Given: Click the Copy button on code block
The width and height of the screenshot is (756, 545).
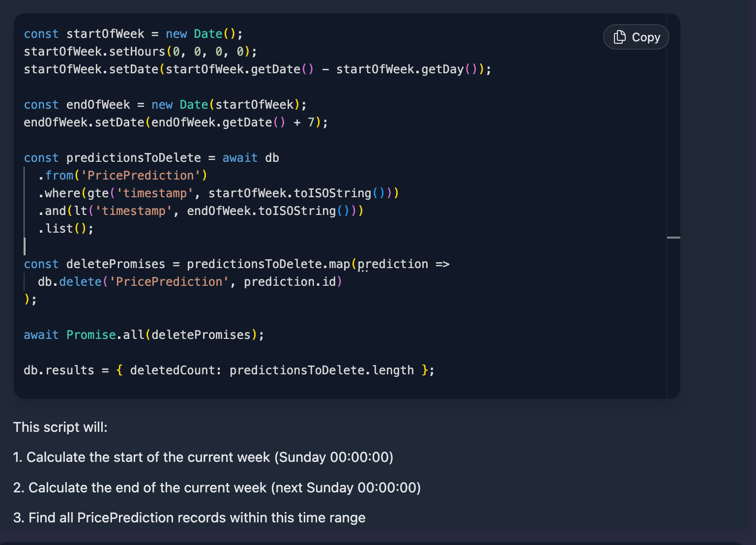Looking at the screenshot, I should pos(636,37).
